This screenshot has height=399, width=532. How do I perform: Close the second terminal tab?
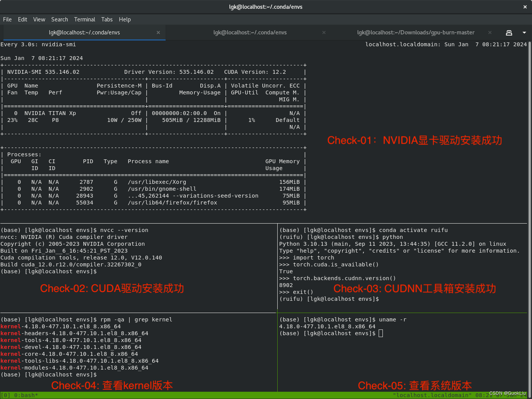pyautogui.click(x=324, y=33)
